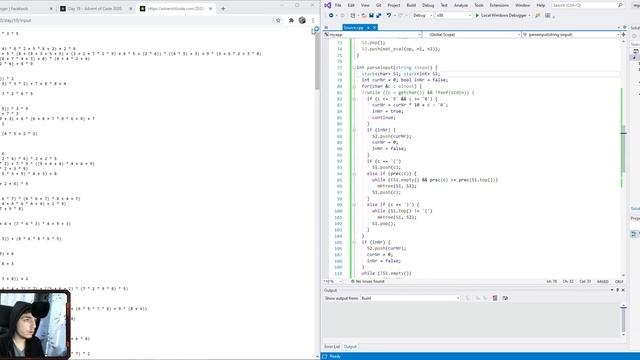This screenshot has height=360, width=640.
Task: Open the (Global Scope) dropdown
Action: [x=472, y=35]
